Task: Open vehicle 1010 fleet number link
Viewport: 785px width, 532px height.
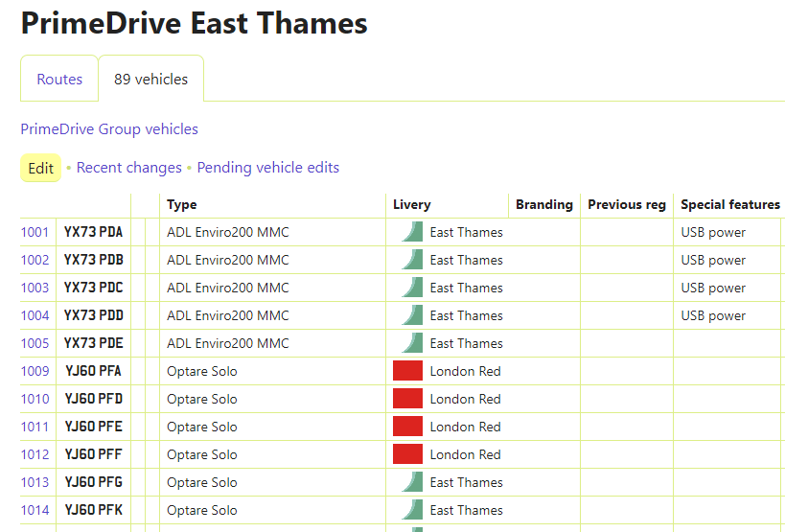Action: [35, 399]
